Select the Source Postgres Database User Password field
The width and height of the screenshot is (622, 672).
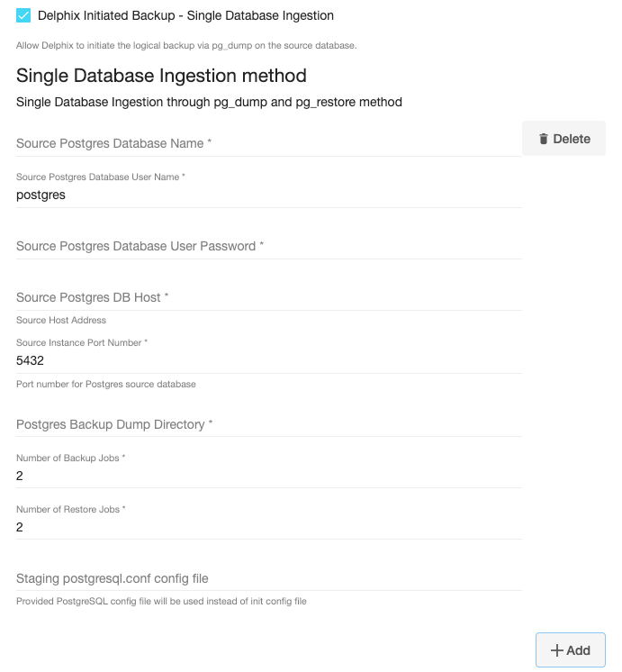click(268, 246)
